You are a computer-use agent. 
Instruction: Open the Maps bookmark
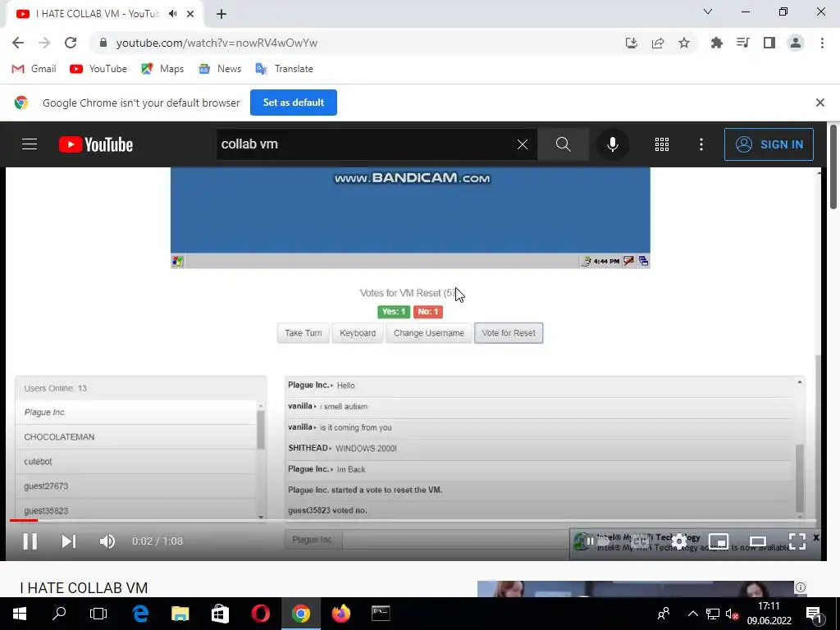point(162,69)
